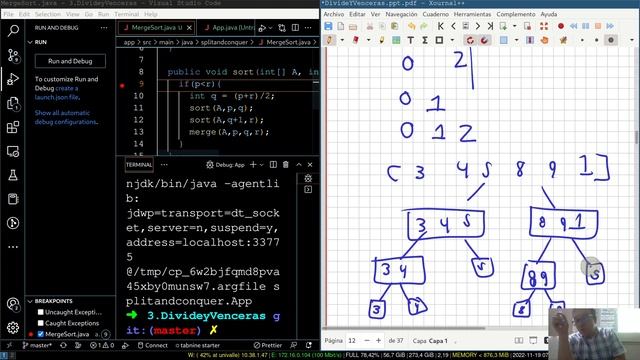This screenshot has height=360, width=640.
Task: Select Text tool in Xournal++
Action: [x=411, y=40]
